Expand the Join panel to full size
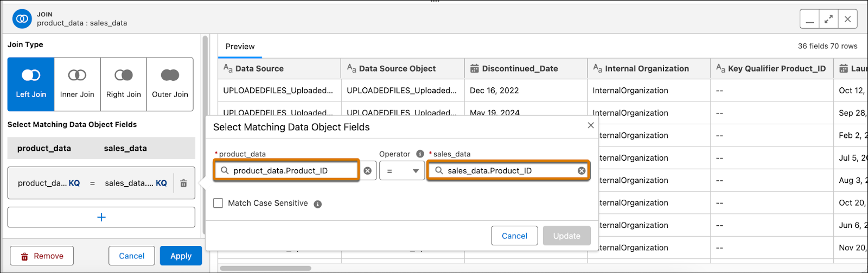Screen dimensions: 868x273 [x=828, y=20]
